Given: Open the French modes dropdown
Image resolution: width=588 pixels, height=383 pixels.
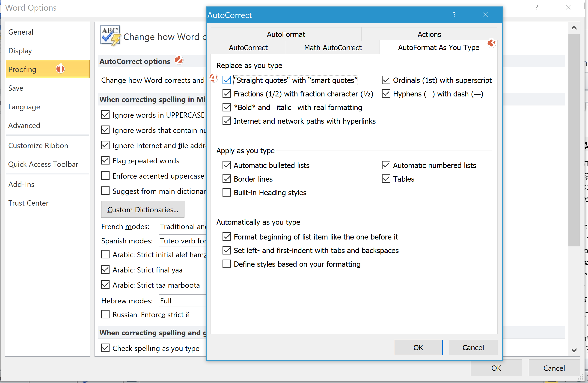Looking at the screenshot, I should (183, 226).
